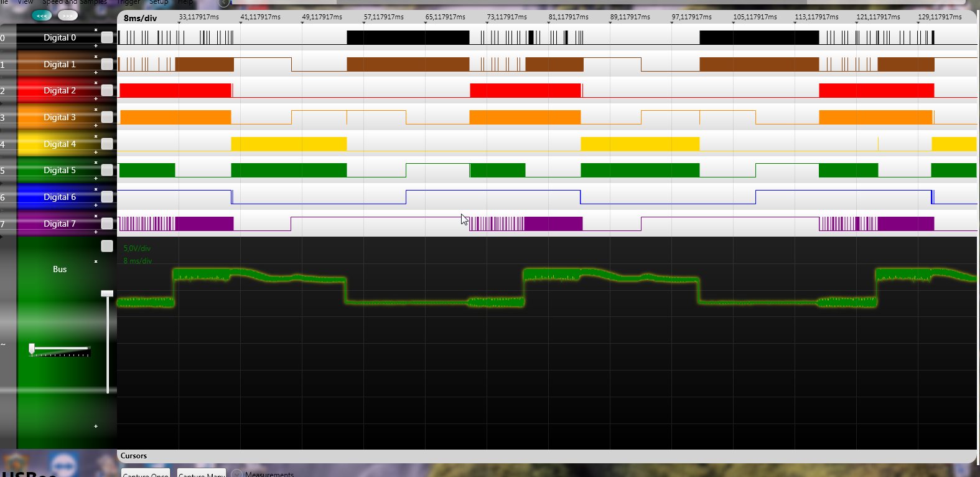Remove Digital 0 channel using its x icon
980x477 pixels.
(96, 30)
